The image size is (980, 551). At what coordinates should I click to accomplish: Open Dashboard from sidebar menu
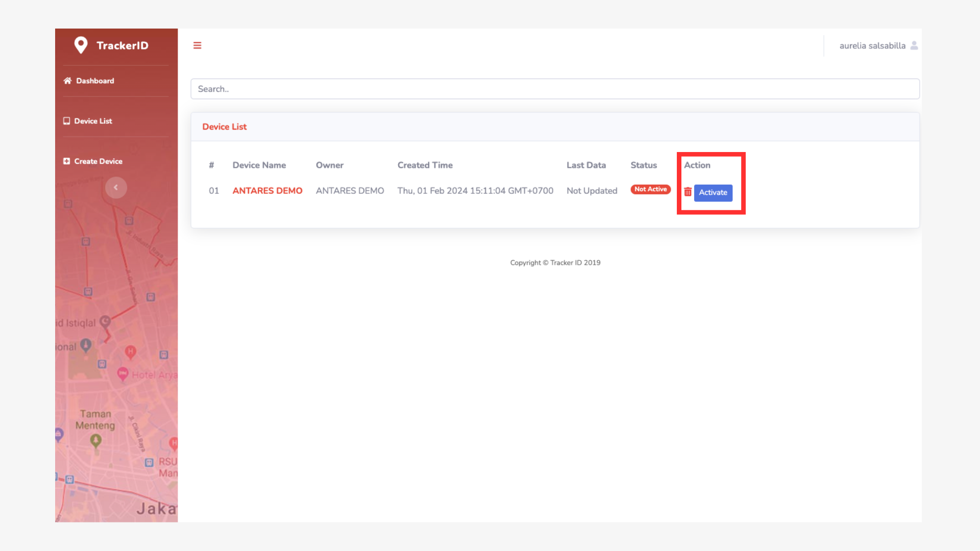95,81
